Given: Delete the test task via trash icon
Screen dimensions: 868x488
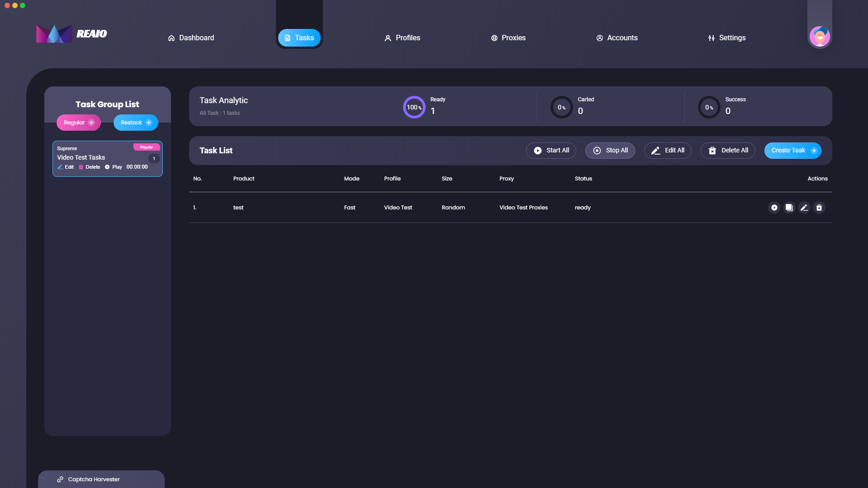Looking at the screenshot, I should pos(819,208).
